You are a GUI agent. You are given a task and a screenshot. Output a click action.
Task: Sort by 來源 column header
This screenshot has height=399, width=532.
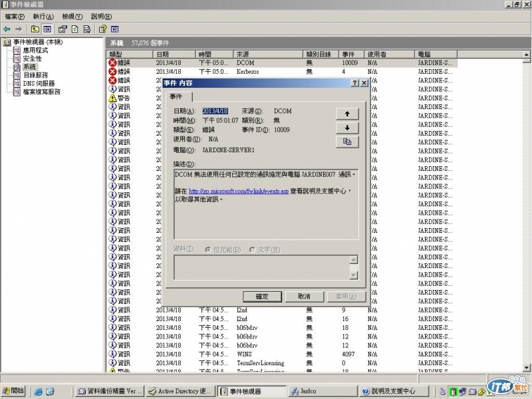tap(268, 55)
